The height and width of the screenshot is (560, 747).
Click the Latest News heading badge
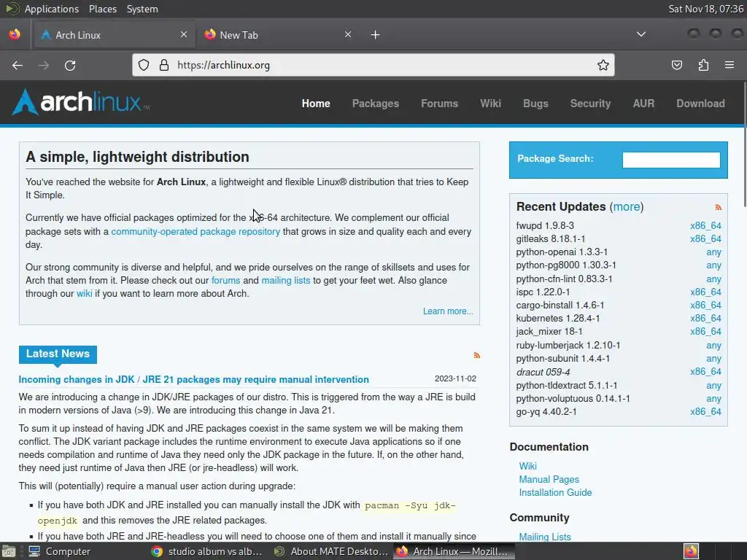pos(58,354)
